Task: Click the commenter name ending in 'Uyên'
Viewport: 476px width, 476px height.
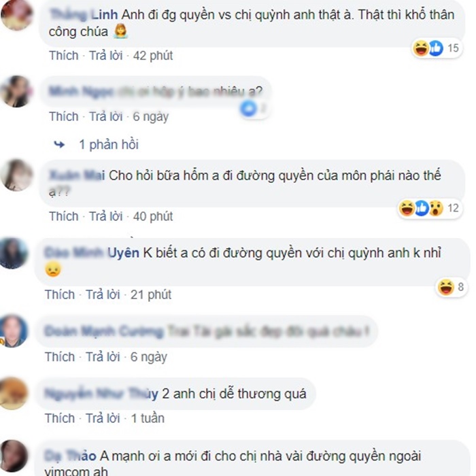Action: [92, 253]
